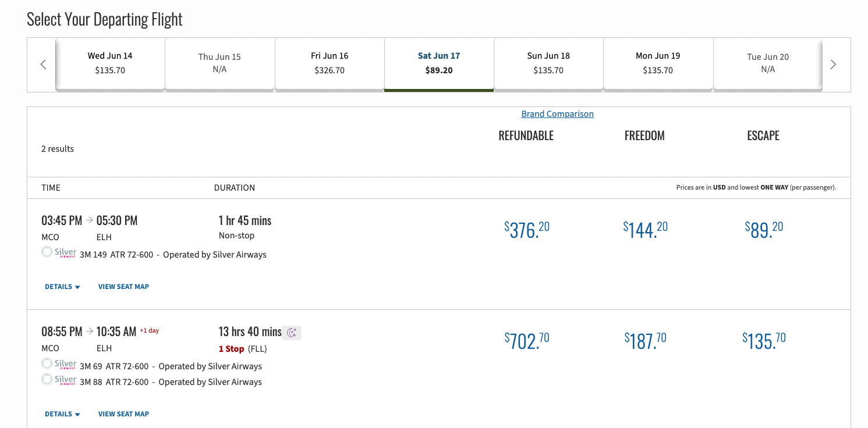The image size is (868, 428).
Task: Open the Brand Comparison link
Action: [557, 114]
